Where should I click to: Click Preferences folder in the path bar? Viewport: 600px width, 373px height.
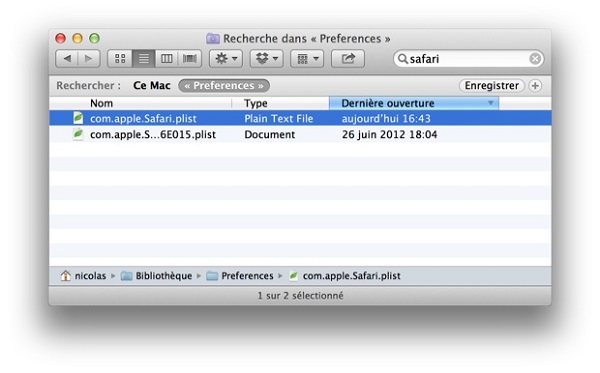pyautogui.click(x=247, y=276)
